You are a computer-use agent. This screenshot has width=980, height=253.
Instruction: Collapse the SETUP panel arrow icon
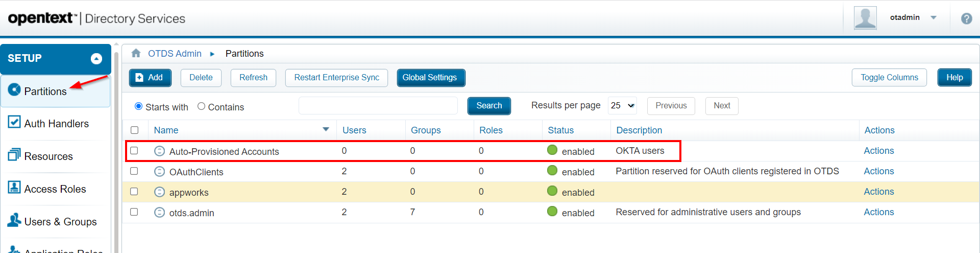click(96, 59)
